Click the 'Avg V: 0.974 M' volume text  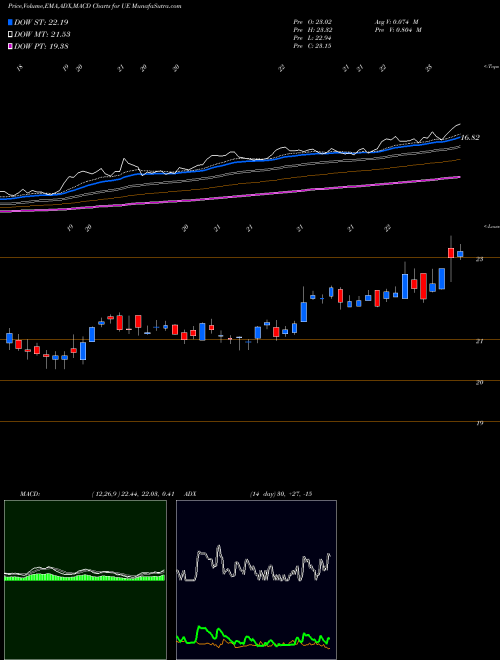click(396, 22)
